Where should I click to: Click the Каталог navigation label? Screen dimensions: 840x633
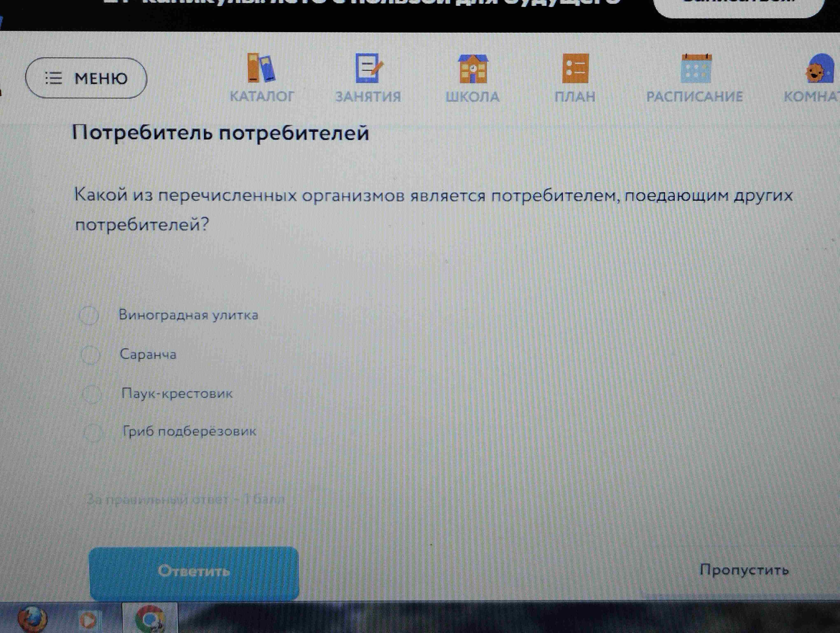tap(262, 96)
